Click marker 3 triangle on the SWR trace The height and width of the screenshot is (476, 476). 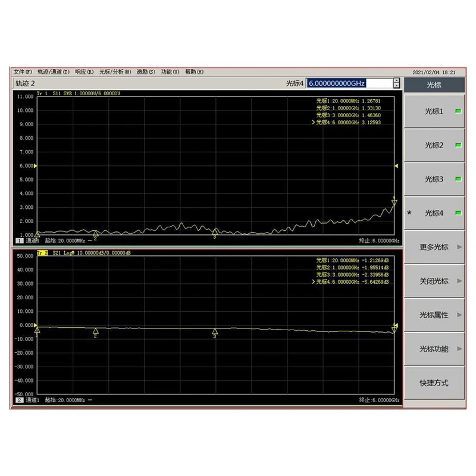pyautogui.click(x=214, y=230)
